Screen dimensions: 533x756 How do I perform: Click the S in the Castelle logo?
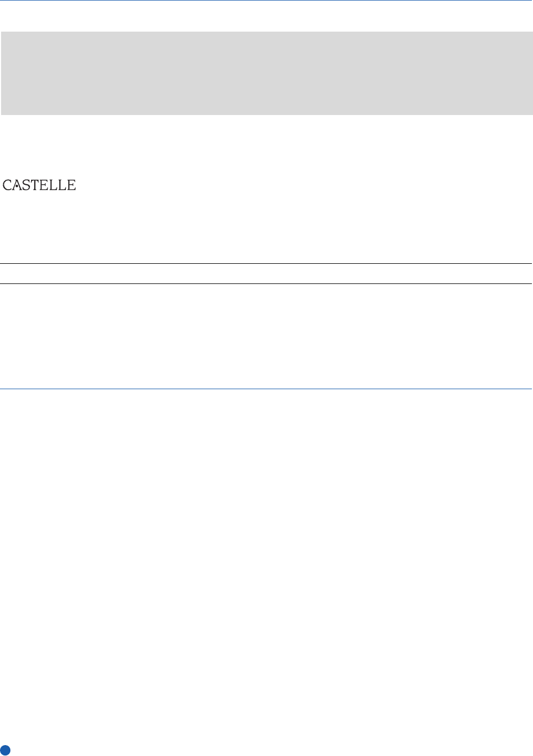27,185
